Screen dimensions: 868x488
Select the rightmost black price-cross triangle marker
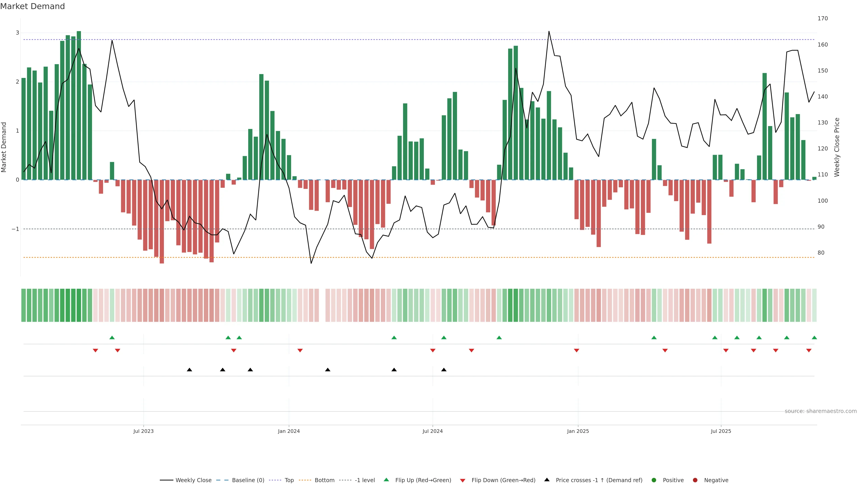click(x=444, y=369)
